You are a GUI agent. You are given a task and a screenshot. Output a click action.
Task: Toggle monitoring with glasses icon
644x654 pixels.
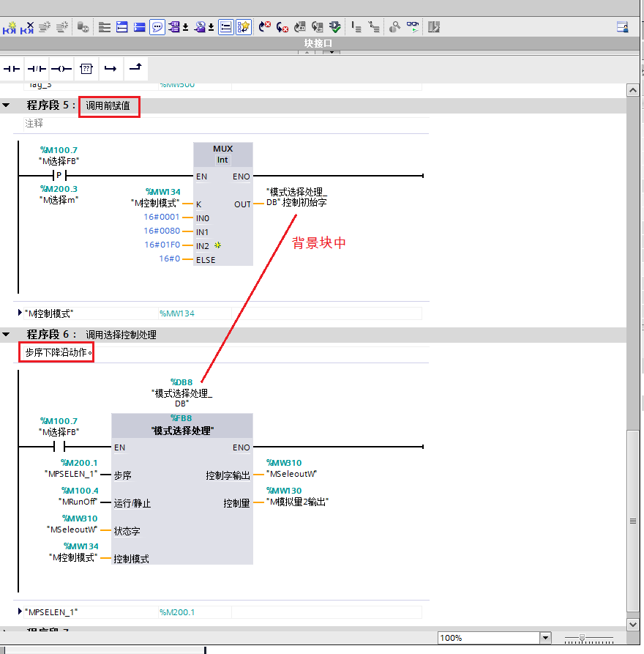click(412, 27)
